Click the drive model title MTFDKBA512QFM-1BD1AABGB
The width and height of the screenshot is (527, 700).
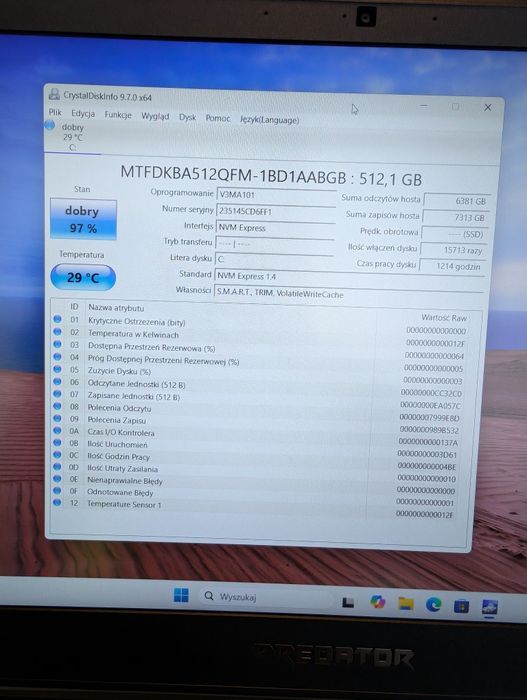pos(233,175)
